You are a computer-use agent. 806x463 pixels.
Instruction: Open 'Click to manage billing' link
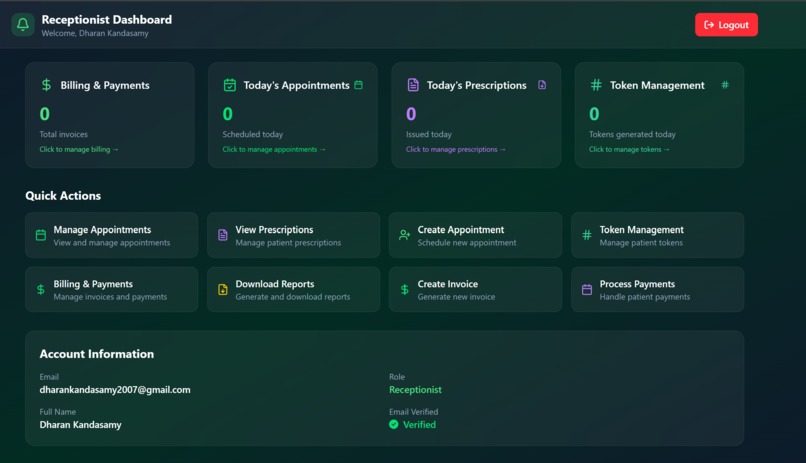click(x=79, y=149)
